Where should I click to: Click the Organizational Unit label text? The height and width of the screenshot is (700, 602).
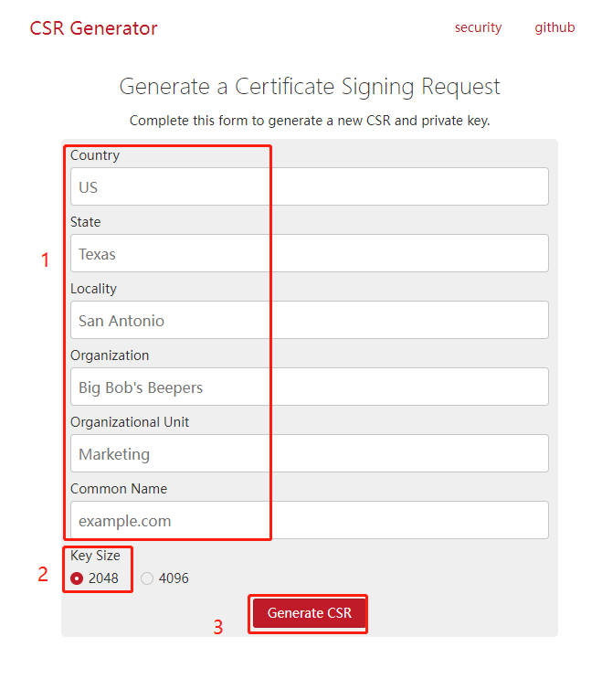[130, 422]
